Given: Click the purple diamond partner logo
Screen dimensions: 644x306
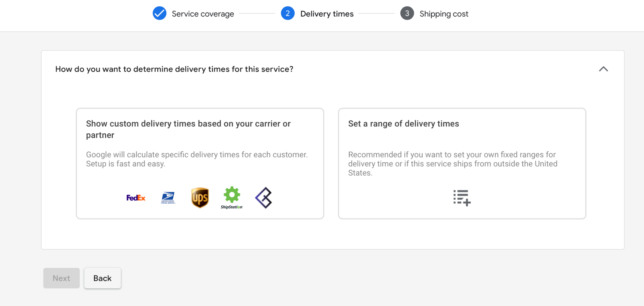Looking at the screenshot, I should [264, 198].
